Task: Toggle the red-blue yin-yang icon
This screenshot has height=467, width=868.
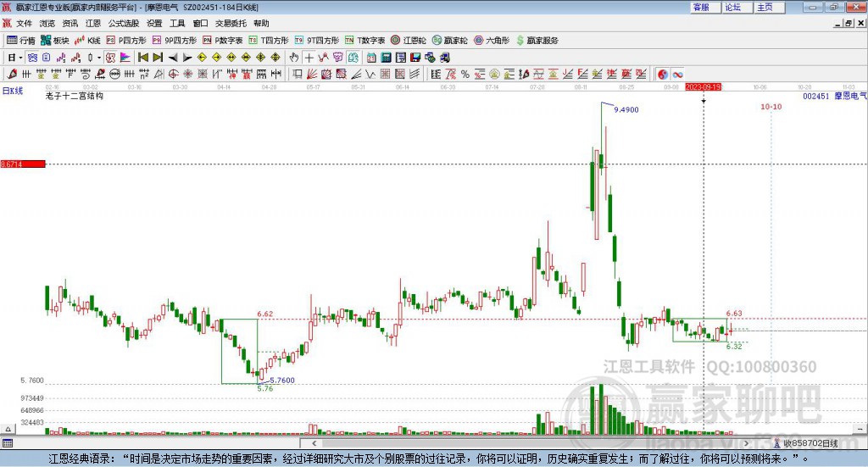Action: [663, 74]
